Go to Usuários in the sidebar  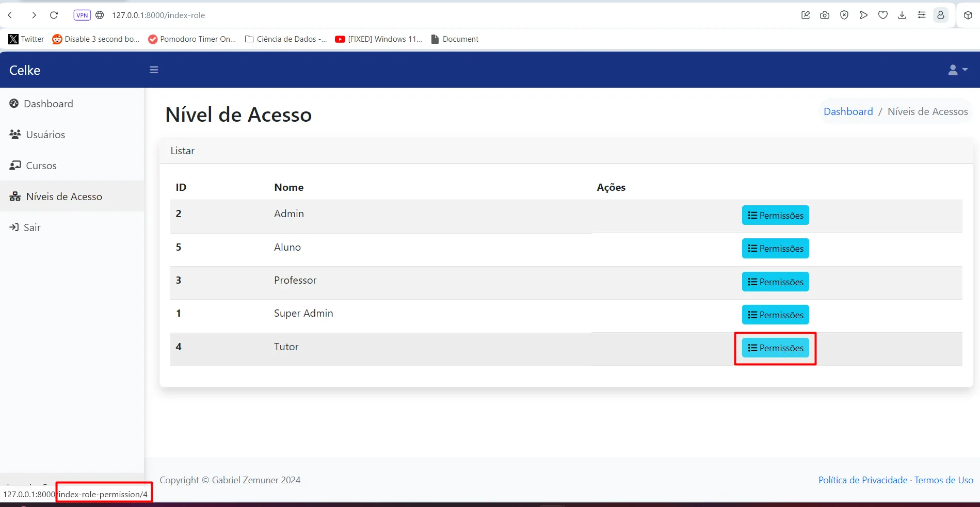click(45, 135)
